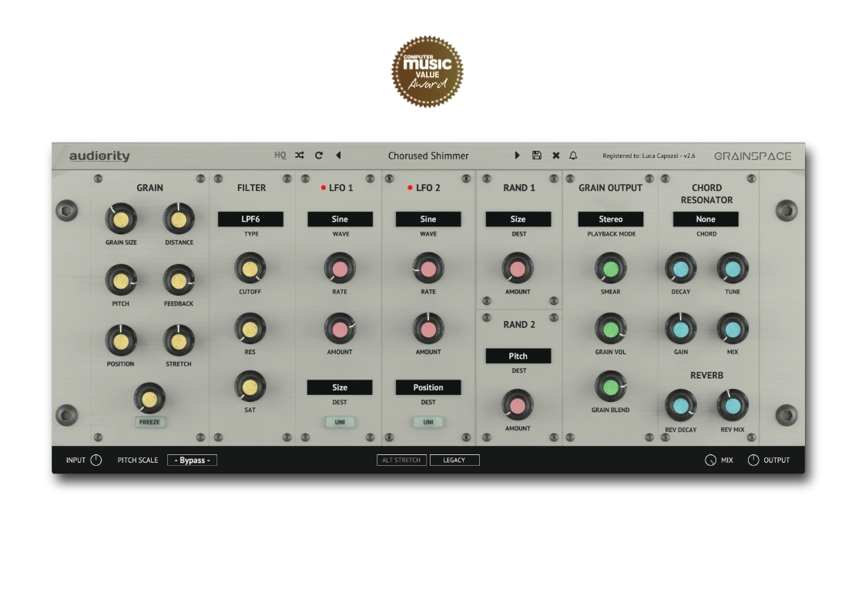
Task: Toggle the LFO 2 red indicator
Action: point(410,188)
